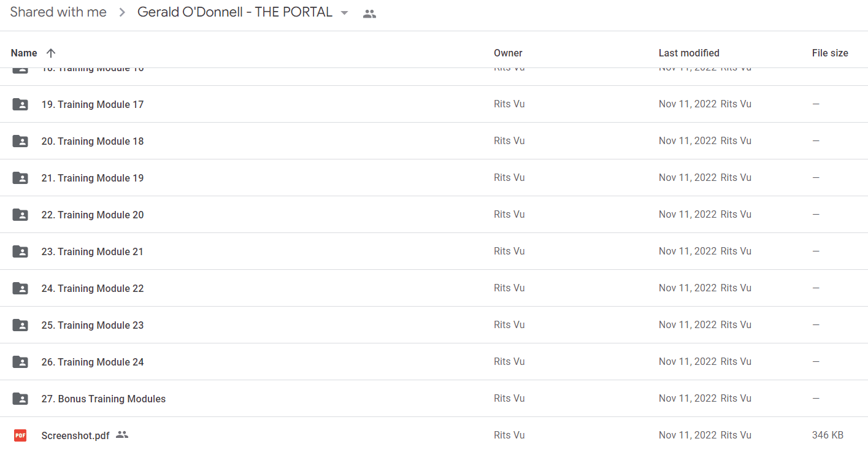The width and height of the screenshot is (868, 452).
Task: Select 21. Training Module 19 folder name
Action: 93,178
